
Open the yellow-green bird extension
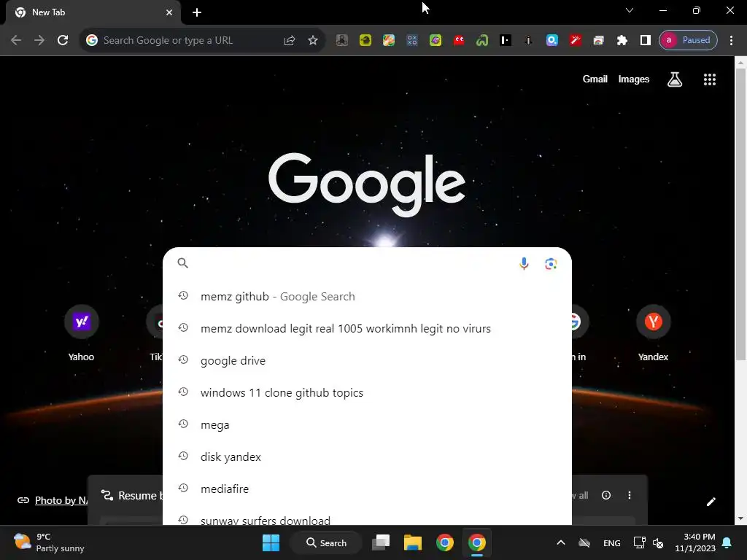(x=365, y=40)
